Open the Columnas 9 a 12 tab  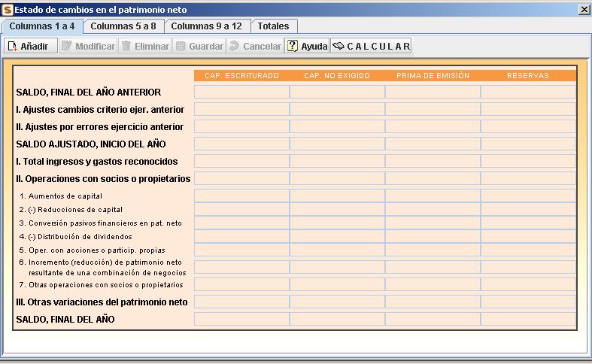(206, 26)
